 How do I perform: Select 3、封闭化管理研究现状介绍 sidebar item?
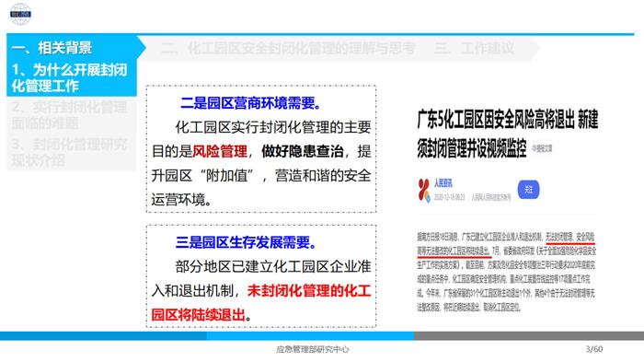69,152
